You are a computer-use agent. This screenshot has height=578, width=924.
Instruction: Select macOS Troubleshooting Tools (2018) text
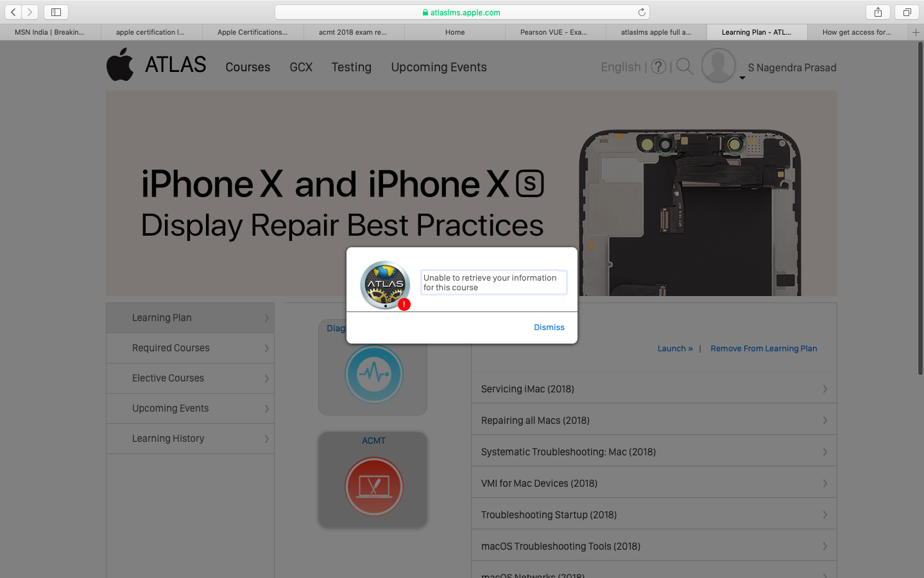[561, 547]
